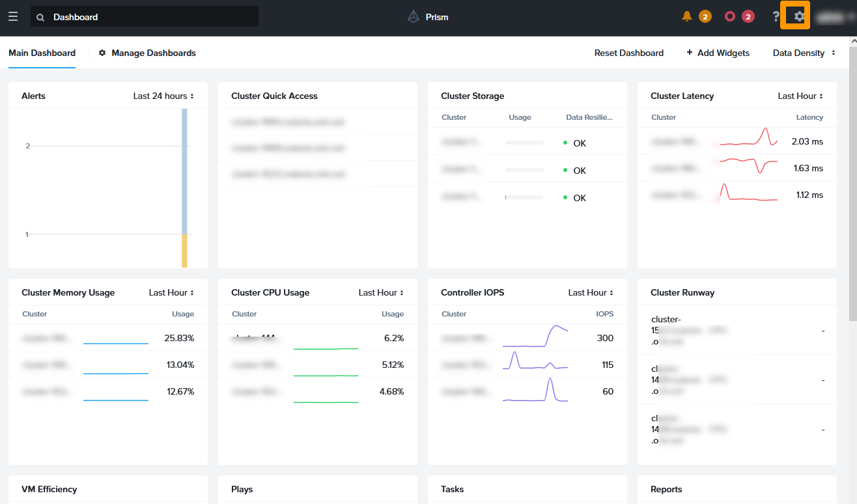Screen dimensions: 857x504
Task: Open the hamburger navigation menu
Action: coord(13,17)
